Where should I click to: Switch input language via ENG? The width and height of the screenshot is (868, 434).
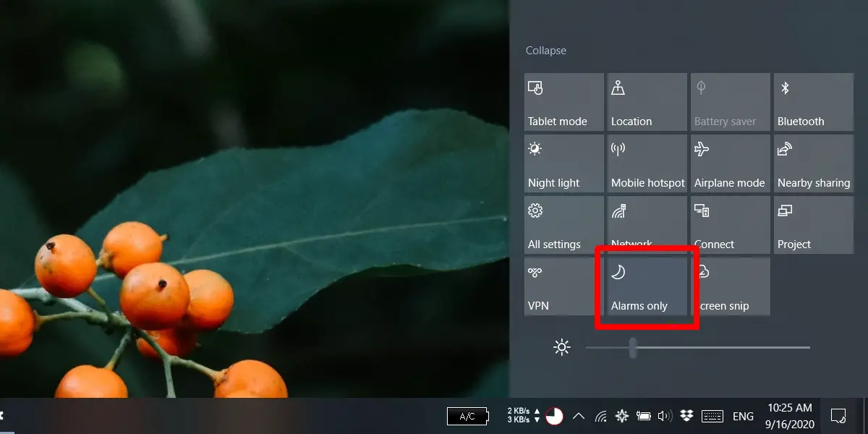click(743, 417)
